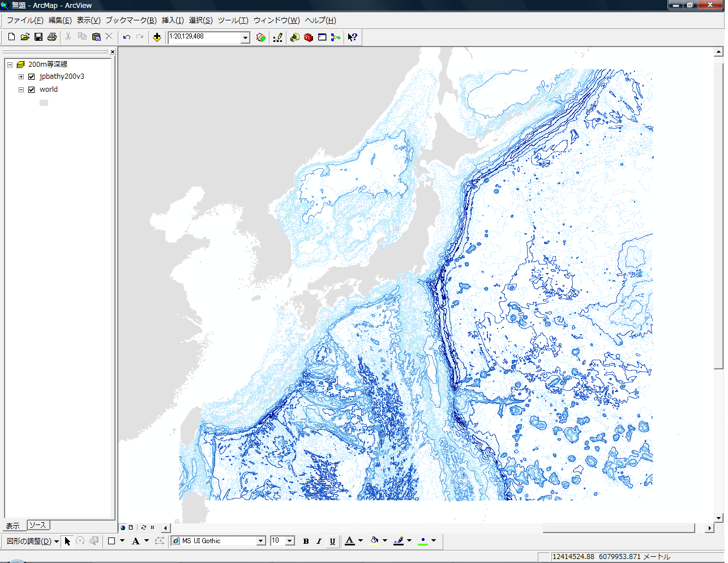Toggle visibility of world layer
The height and width of the screenshot is (563, 728).
(x=32, y=89)
